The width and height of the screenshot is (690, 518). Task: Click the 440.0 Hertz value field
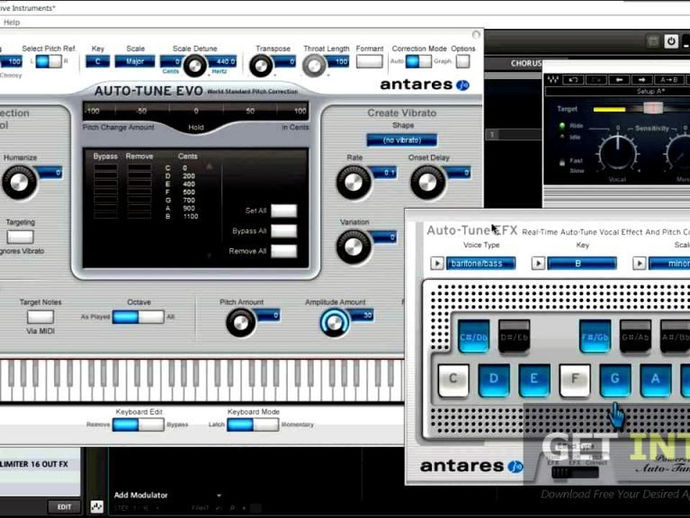[x=222, y=61]
